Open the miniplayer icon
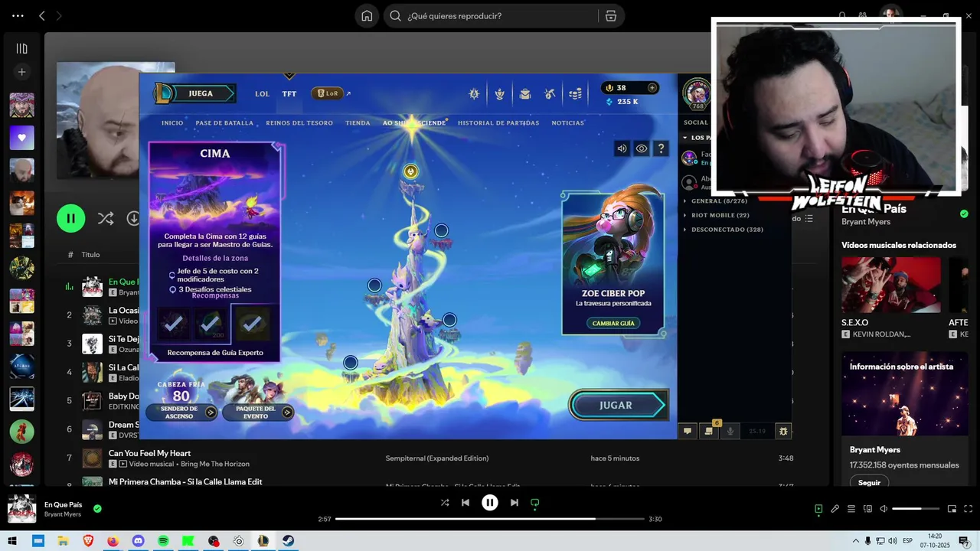This screenshot has height=551, width=980. coord(952,509)
